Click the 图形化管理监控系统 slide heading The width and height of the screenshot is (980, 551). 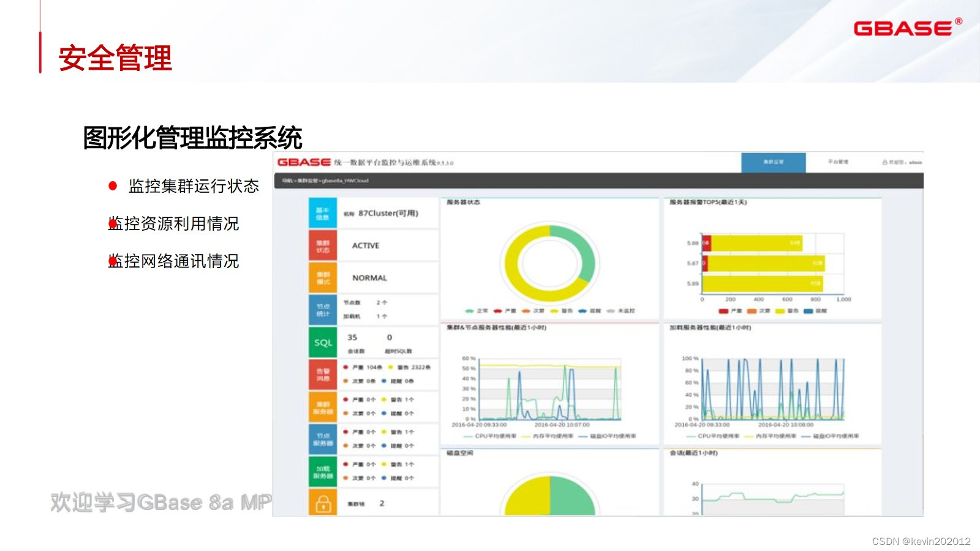192,138
